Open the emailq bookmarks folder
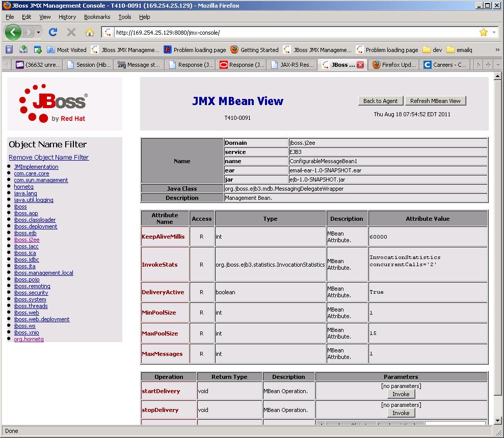Viewport: 504px width, 438px height. (460, 50)
